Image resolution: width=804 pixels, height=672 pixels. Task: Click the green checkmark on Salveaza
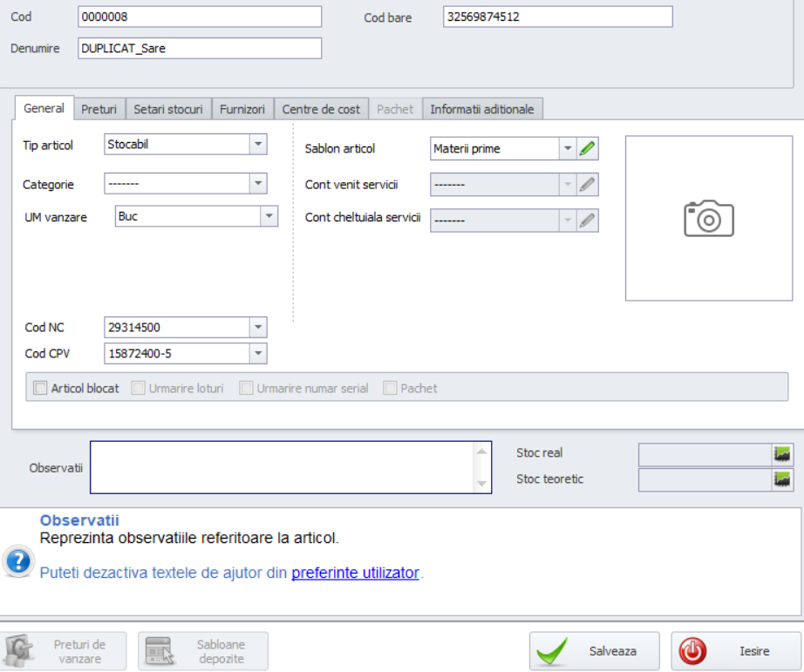(x=552, y=651)
